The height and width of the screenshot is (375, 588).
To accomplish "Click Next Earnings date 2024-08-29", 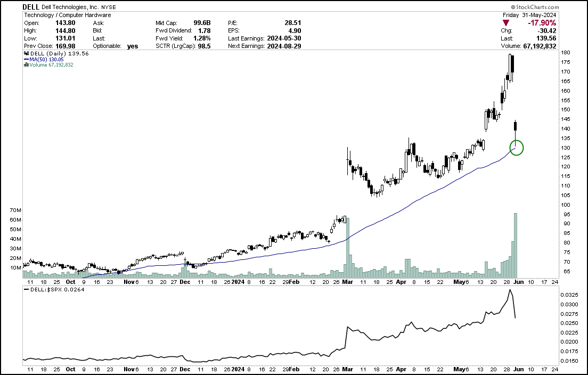I will (x=284, y=46).
